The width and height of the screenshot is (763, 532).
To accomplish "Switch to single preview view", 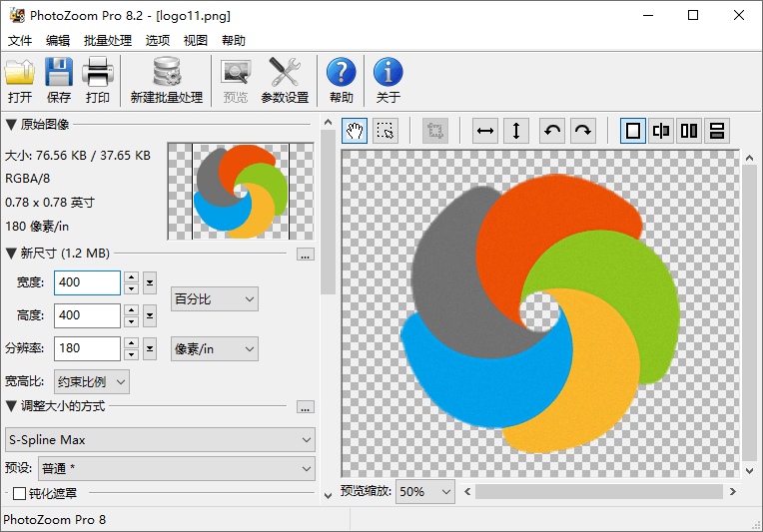I will 633,131.
